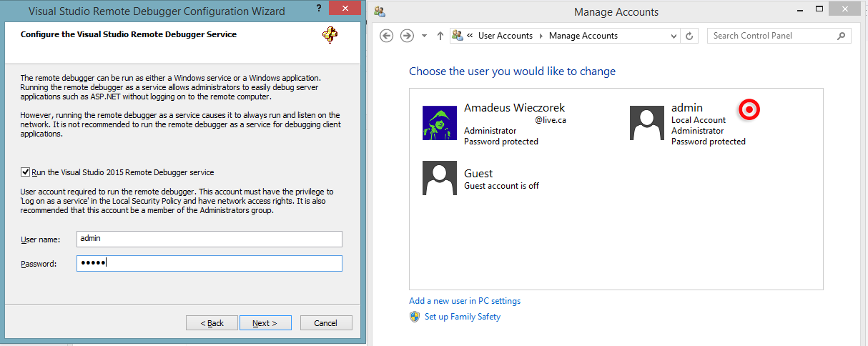Toggle Run the Remote Debugger service checkbox

pos(26,172)
